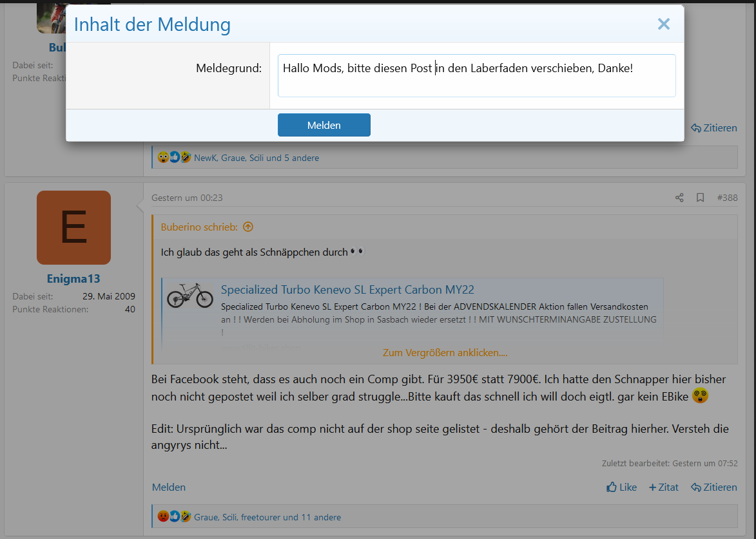The height and width of the screenshot is (539, 756).
Task: Click the share icon on post #388
Action: pyautogui.click(x=679, y=198)
